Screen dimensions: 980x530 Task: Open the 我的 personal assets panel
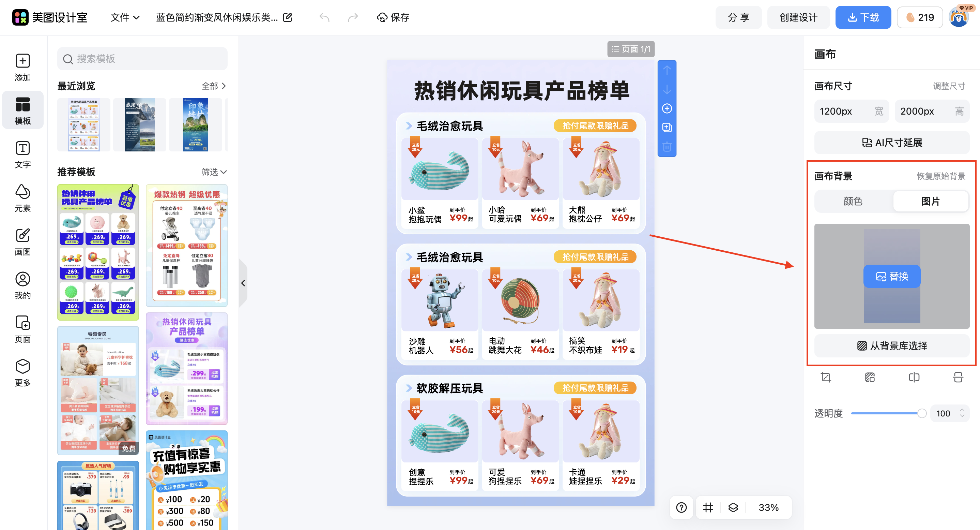coord(22,285)
